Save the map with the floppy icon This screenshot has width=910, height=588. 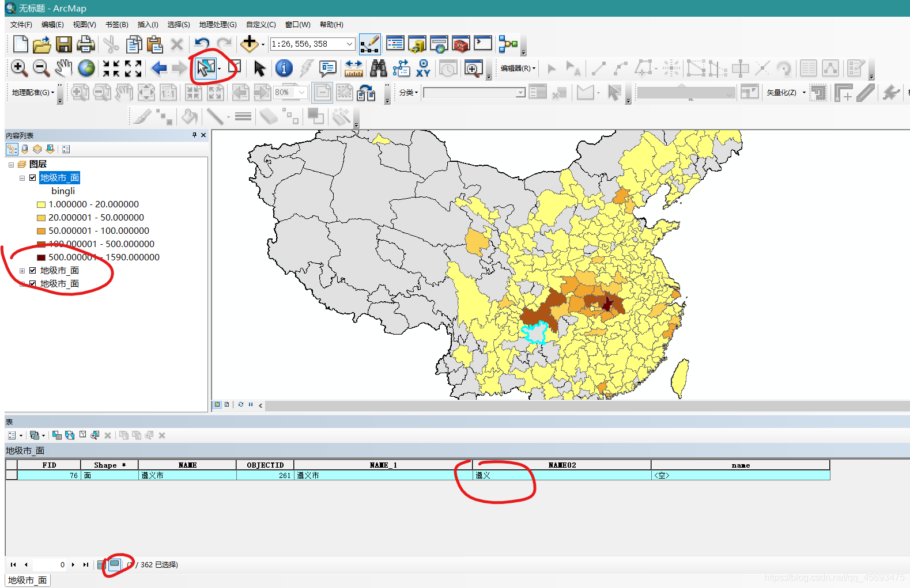[x=64, y=44]
